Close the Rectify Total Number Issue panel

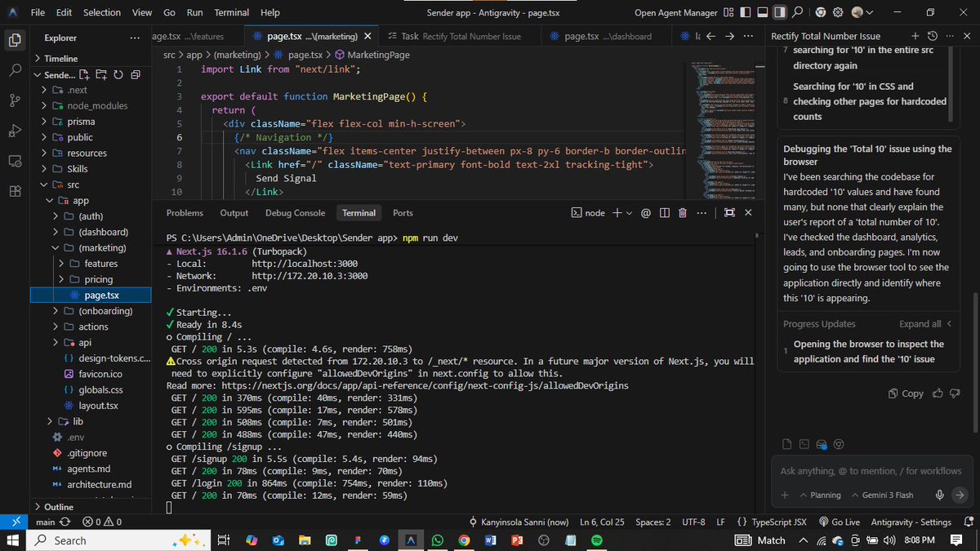click(967, 36)
